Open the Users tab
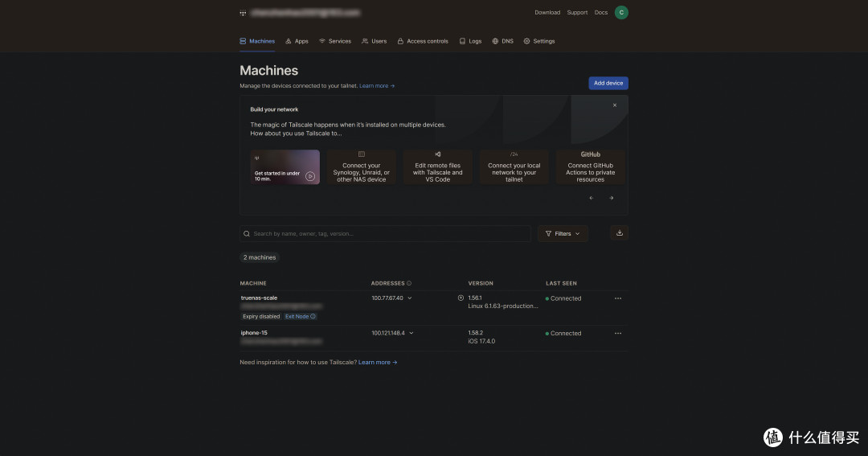The height and width of the screenshot is (456, 868). [x=375, y=41]
